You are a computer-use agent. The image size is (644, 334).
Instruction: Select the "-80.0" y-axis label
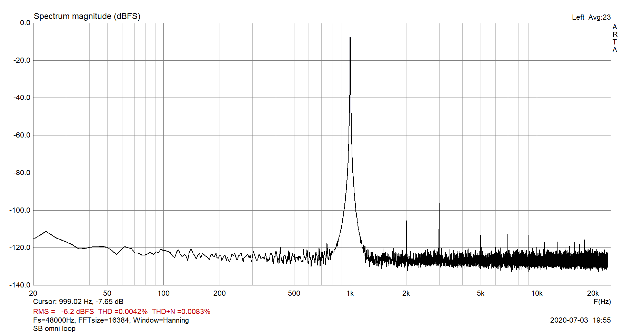click(22, 173)
